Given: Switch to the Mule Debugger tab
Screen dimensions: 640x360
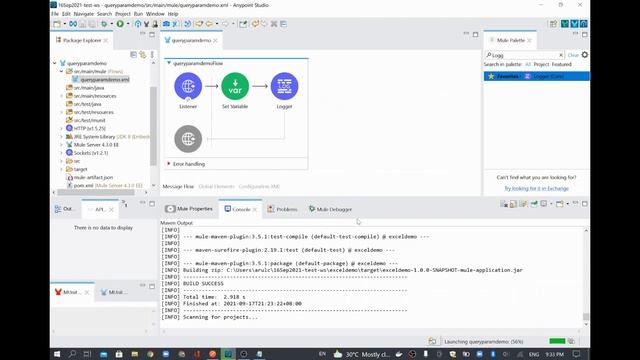Looking at the screenshot, I should click(330, 209).
